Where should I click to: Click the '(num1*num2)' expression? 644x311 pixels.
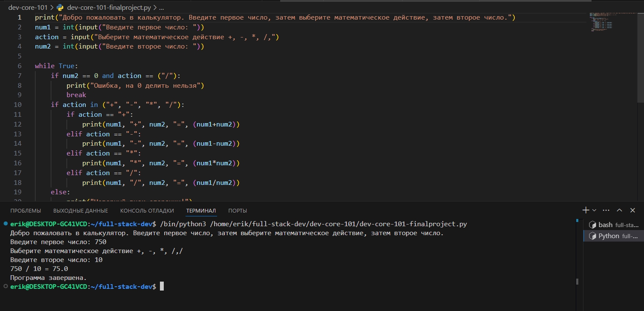coord(215,163)
